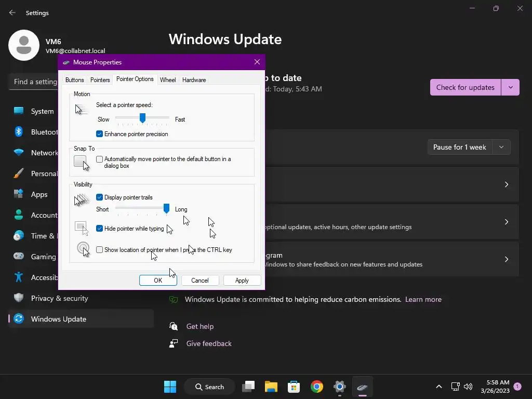Image resolution: width=532 pixels, height=399 pixels.
Task: Click the notification bell badge
Action: pos(517,387)
